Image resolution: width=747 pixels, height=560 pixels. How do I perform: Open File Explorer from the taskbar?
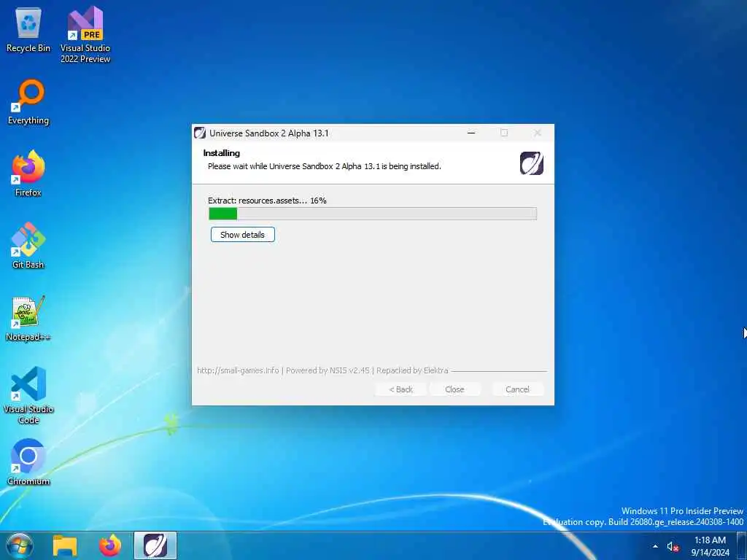tap(65, 545)
